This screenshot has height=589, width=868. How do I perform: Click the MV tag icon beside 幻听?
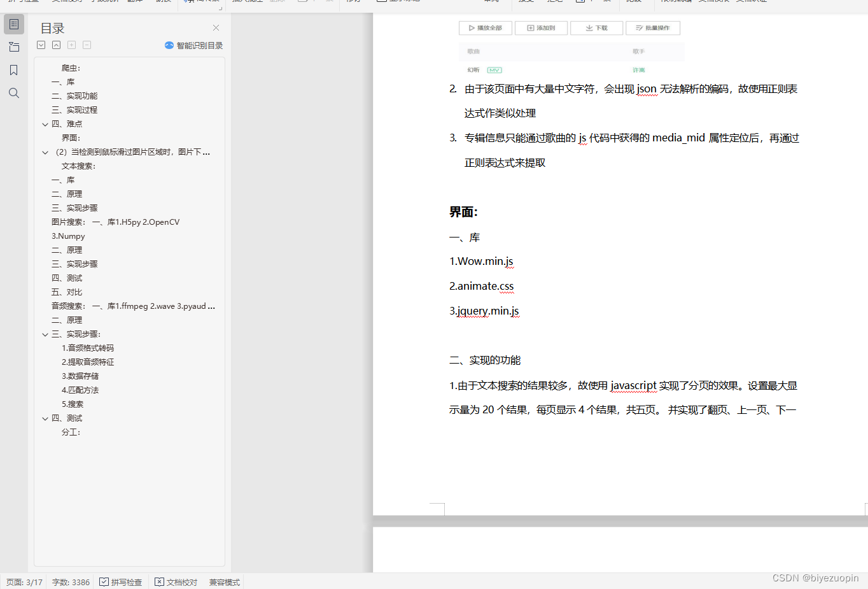[494, 69]
